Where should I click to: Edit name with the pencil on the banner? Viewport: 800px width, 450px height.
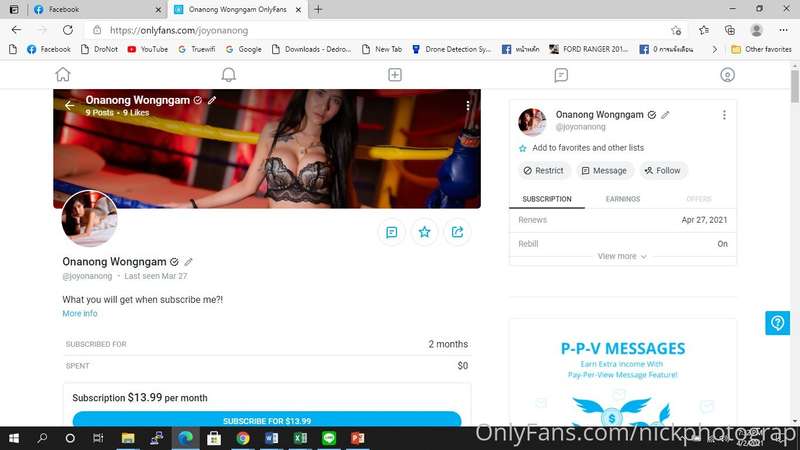pos(212,101)
